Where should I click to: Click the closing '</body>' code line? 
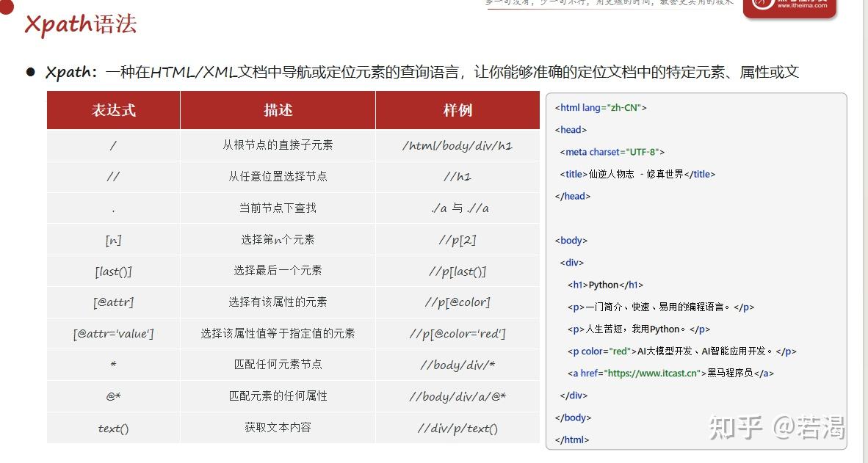click(573, 418)
